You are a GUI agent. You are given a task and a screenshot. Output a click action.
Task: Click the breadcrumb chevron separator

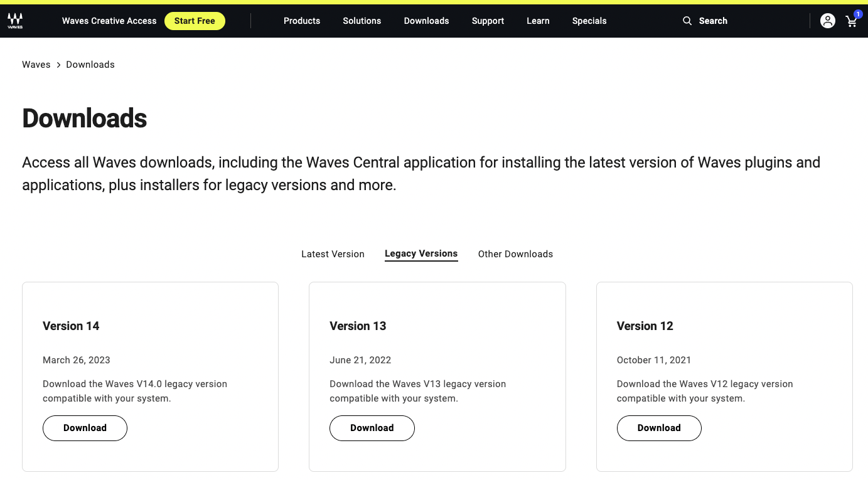coord(58,65)
